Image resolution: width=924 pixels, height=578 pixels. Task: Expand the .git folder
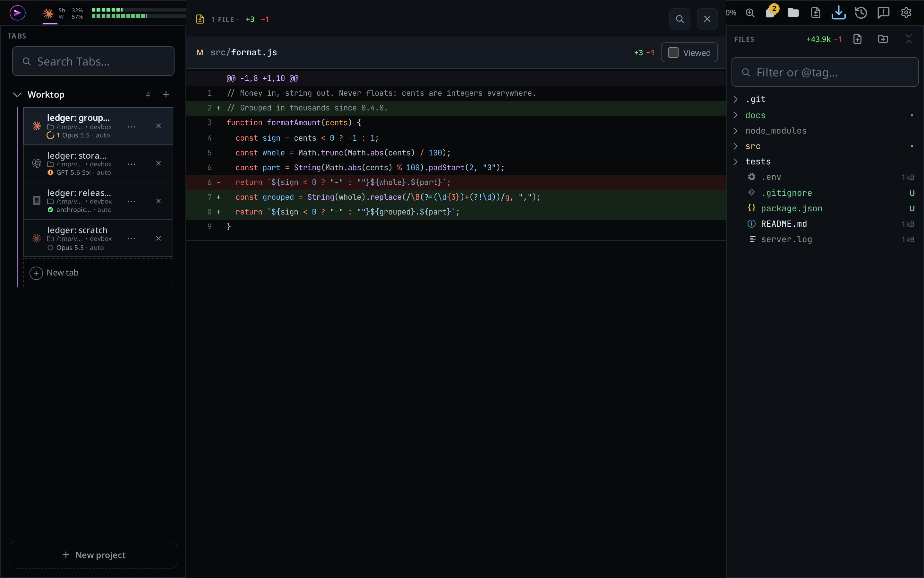(x=736, y=100)
